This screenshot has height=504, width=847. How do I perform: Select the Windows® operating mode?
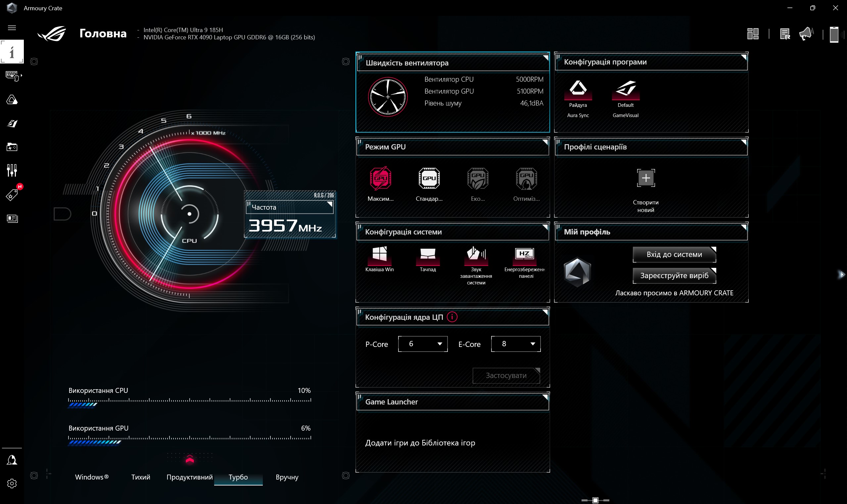pos(92,477)
